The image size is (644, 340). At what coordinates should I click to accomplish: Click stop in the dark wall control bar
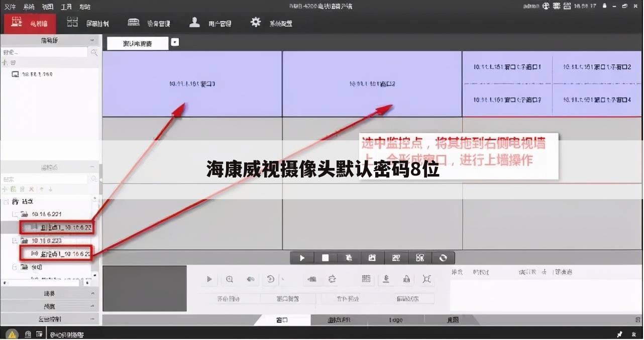pos(326,258)
